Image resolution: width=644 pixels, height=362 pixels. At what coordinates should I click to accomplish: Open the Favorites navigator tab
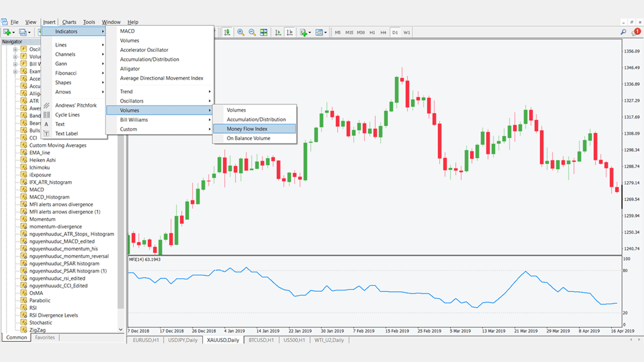(x=45, y=338)
